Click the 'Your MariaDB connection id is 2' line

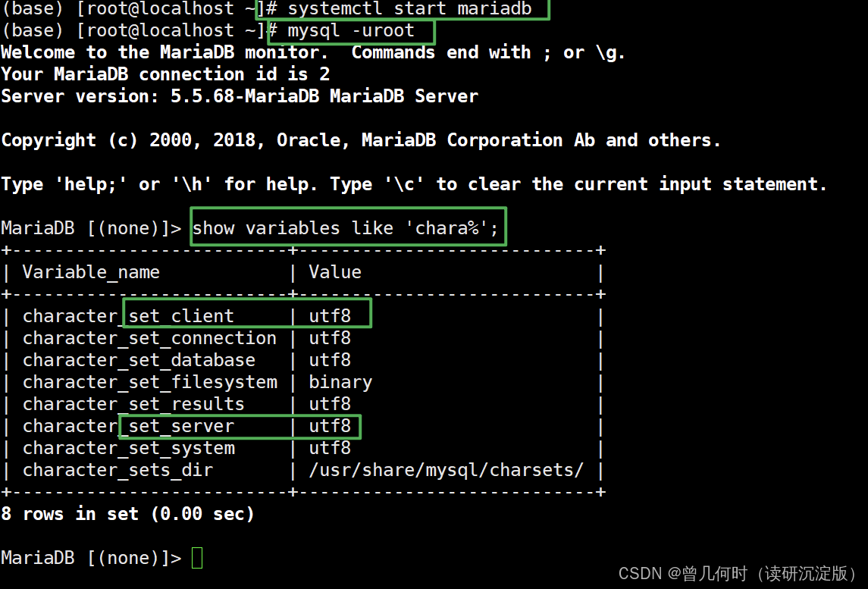(165, 74)
